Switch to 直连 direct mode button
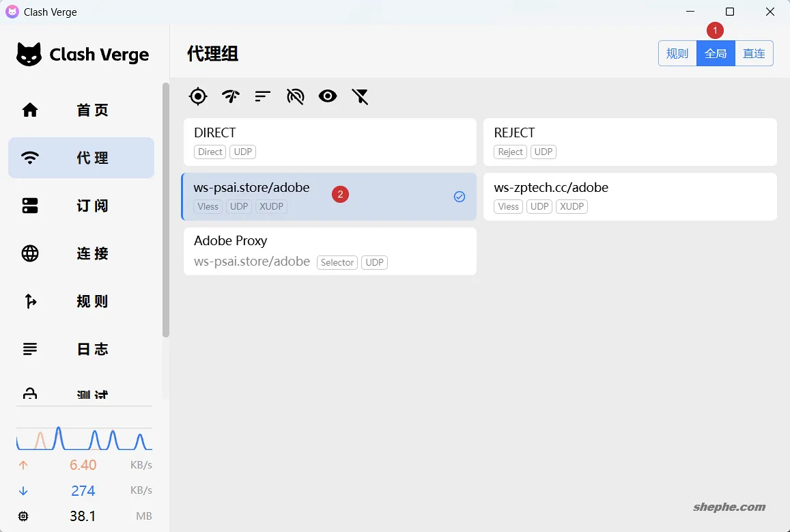The image size is (790, 532). coord(754,53)
